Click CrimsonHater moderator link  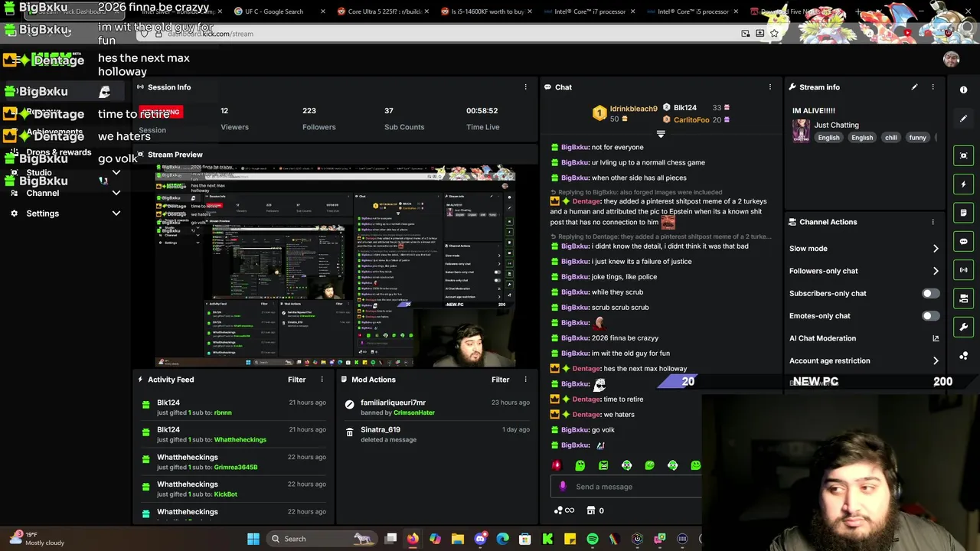pos(414,412)
